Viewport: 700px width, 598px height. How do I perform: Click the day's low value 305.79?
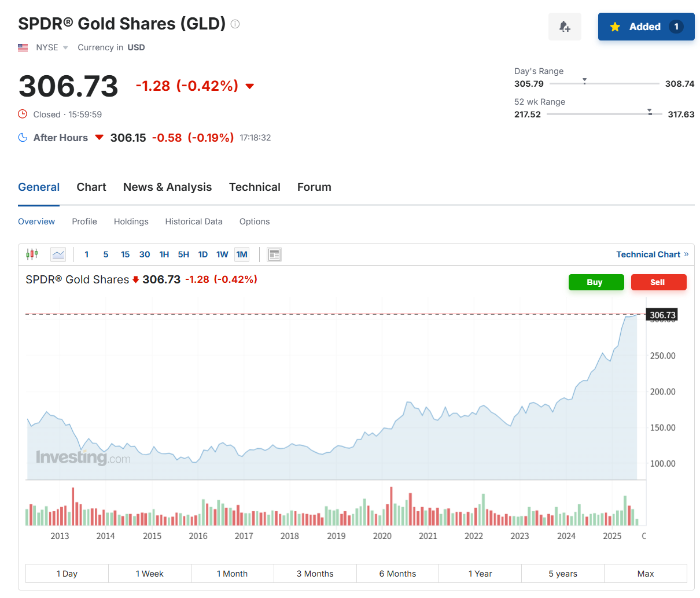(529, 84)
